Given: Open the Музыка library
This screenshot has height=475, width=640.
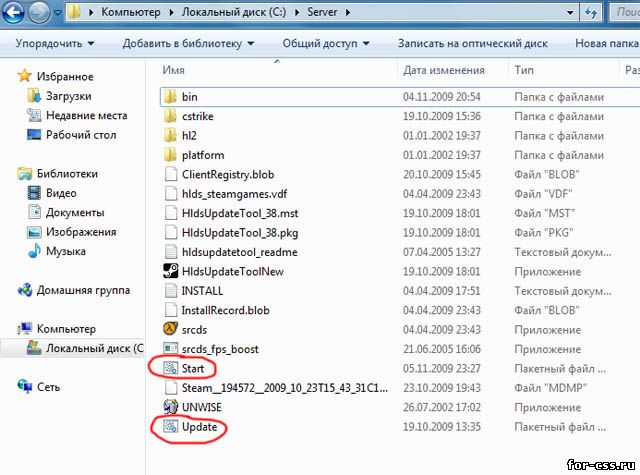Looking at the screenshot, I should point(66,251).
